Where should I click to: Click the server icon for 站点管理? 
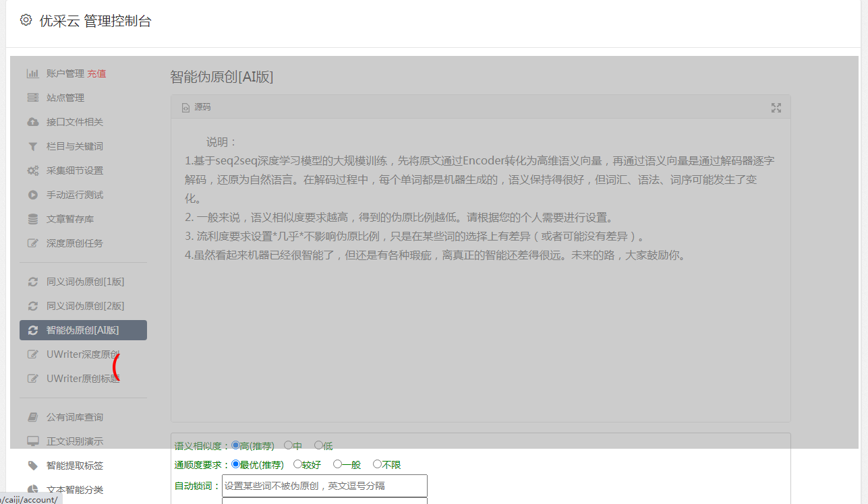[32, 98]
